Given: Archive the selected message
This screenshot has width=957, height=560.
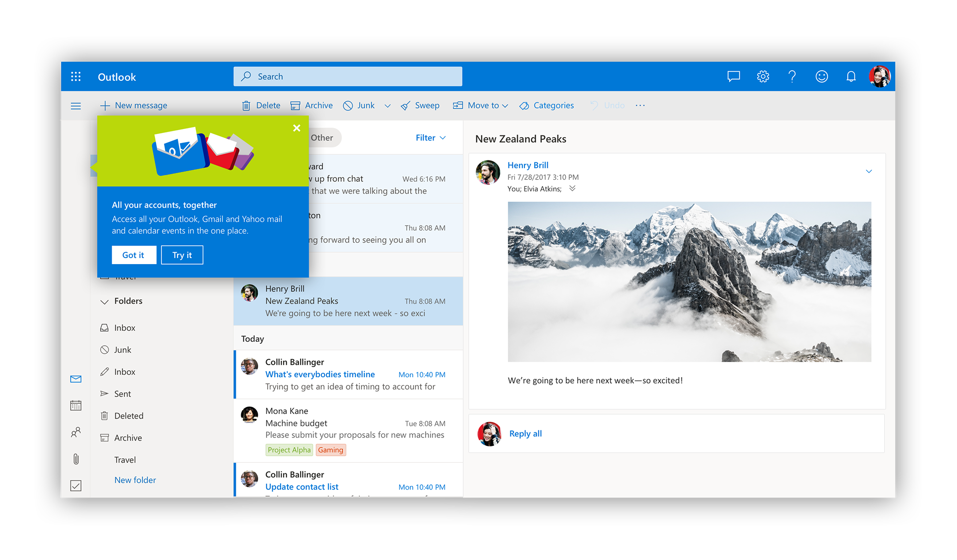Looking at the screenshot, I should (312, 106).
